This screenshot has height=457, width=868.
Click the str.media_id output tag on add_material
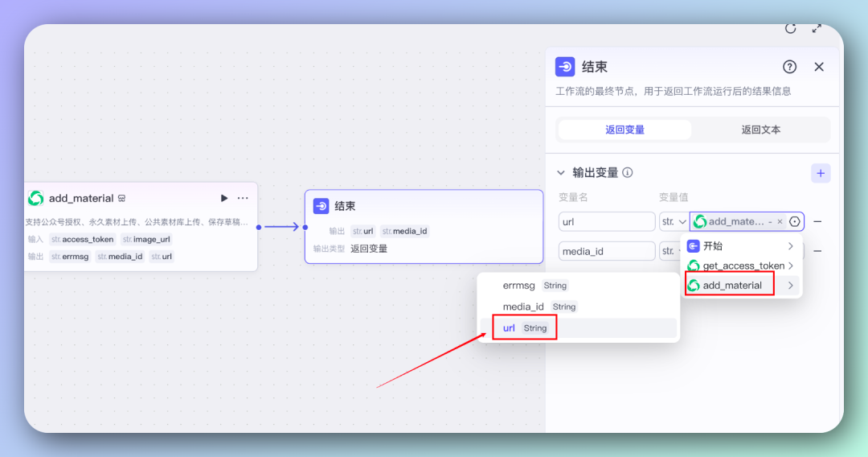pos(120,257)
